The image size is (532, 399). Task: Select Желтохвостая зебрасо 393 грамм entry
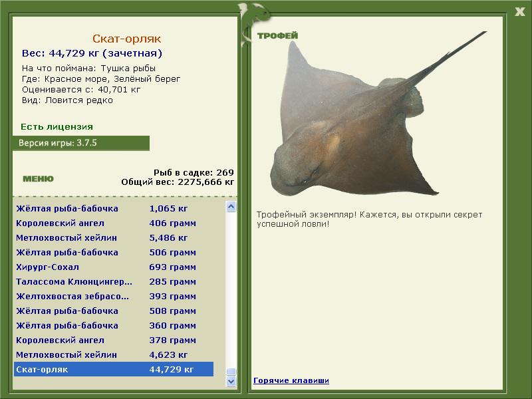point(114,296)
